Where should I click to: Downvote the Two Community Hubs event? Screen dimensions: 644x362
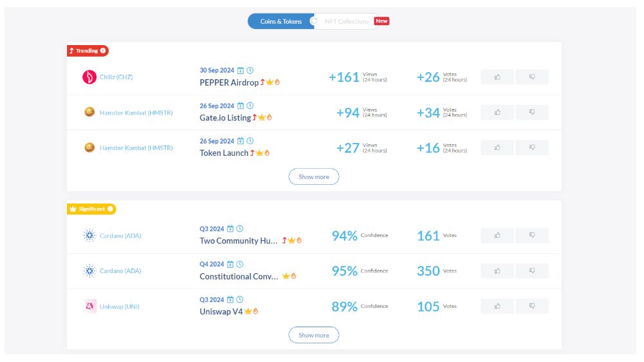click(532, 236)
